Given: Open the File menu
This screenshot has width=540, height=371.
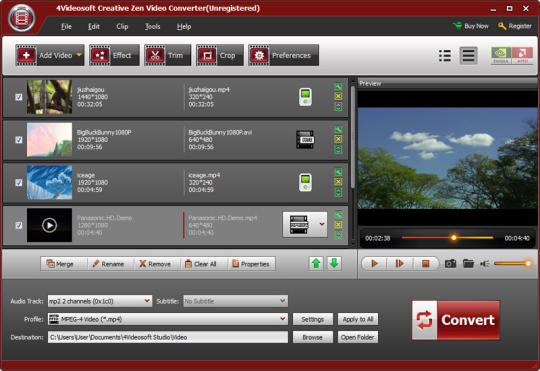Looking at the screenshot, I should (x=66, y=27).
